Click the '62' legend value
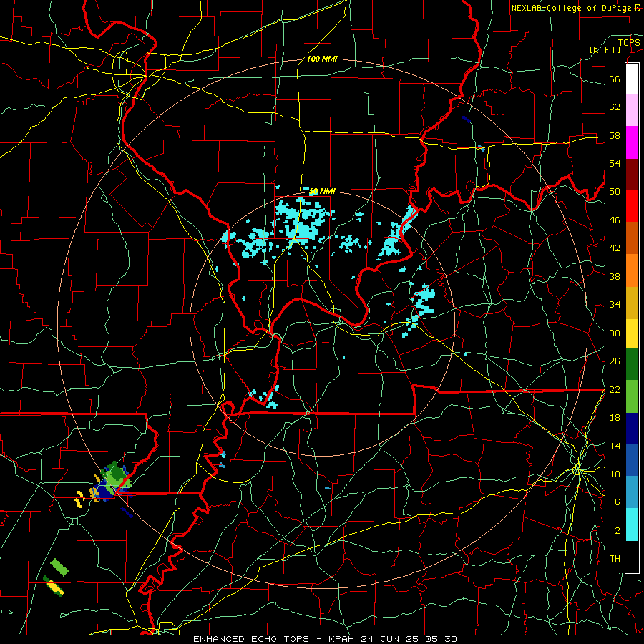 pos(615,107)
